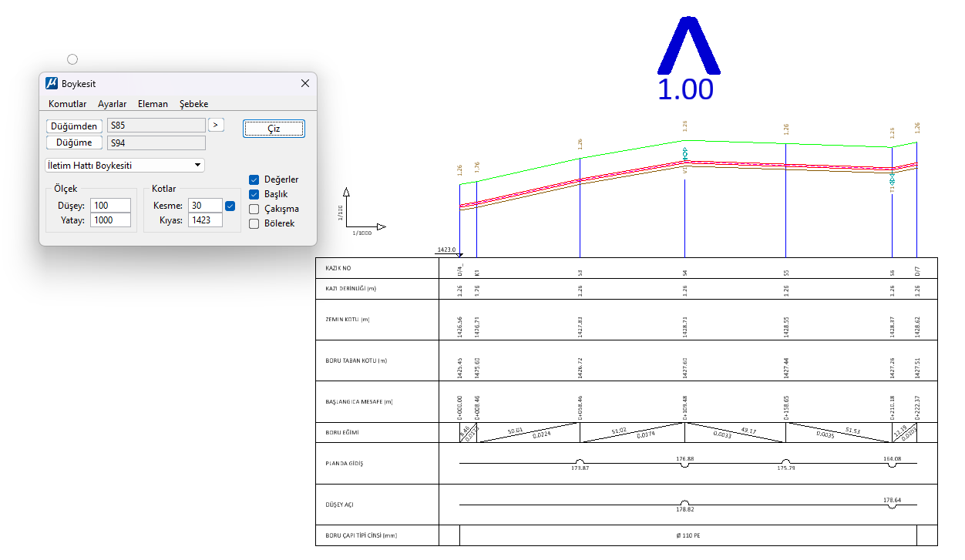This screenshot has height=560, width=965.
Task: Click the S94 end node field
Action: coord(156,143)
